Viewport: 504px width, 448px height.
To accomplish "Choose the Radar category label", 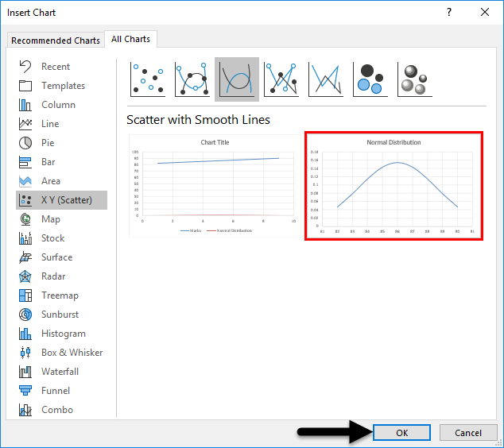I will [x=53, y=276].
